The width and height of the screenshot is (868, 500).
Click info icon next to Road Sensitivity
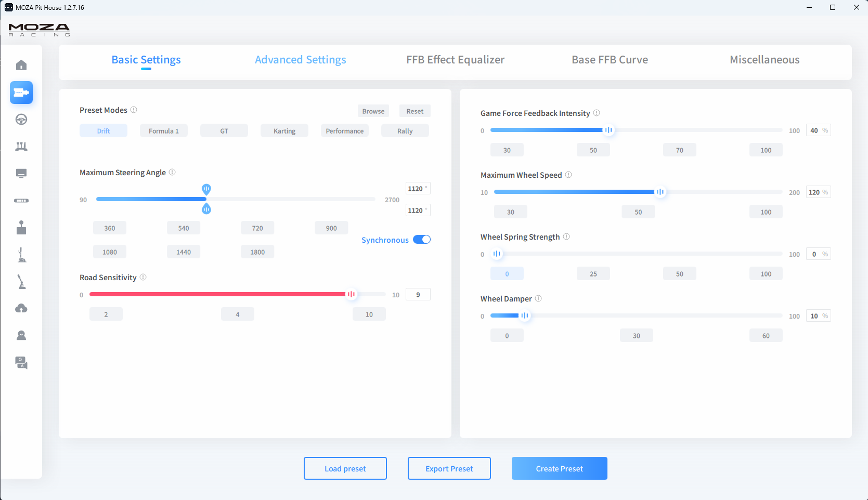tap(143, 278)
